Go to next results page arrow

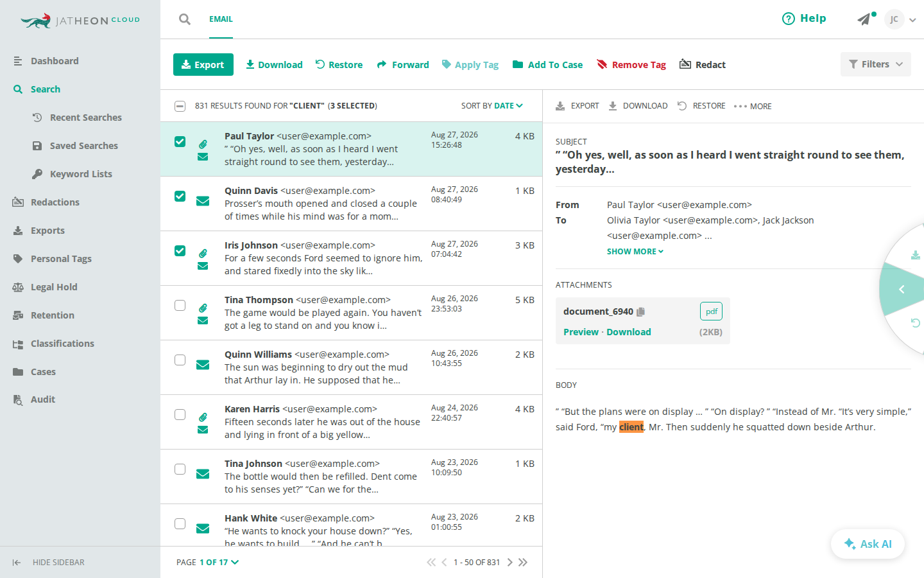pos(510,562)
